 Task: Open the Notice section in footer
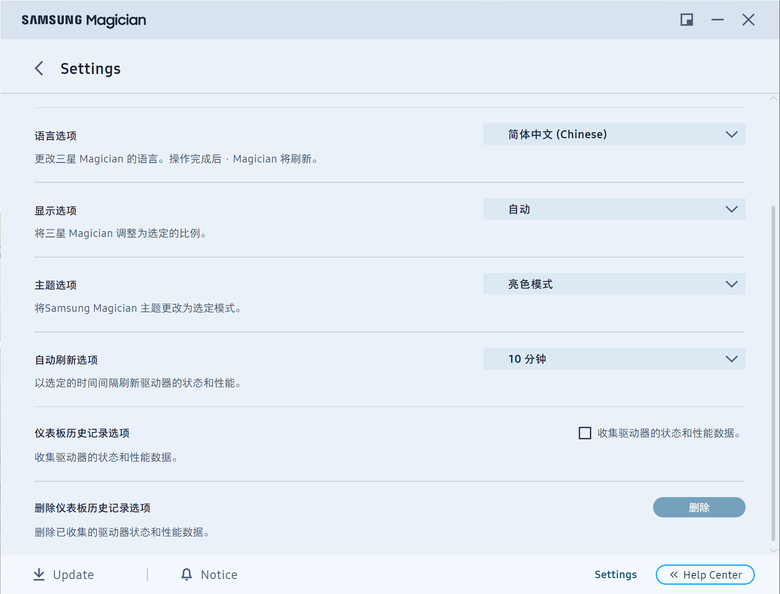(x=209, y=575)
